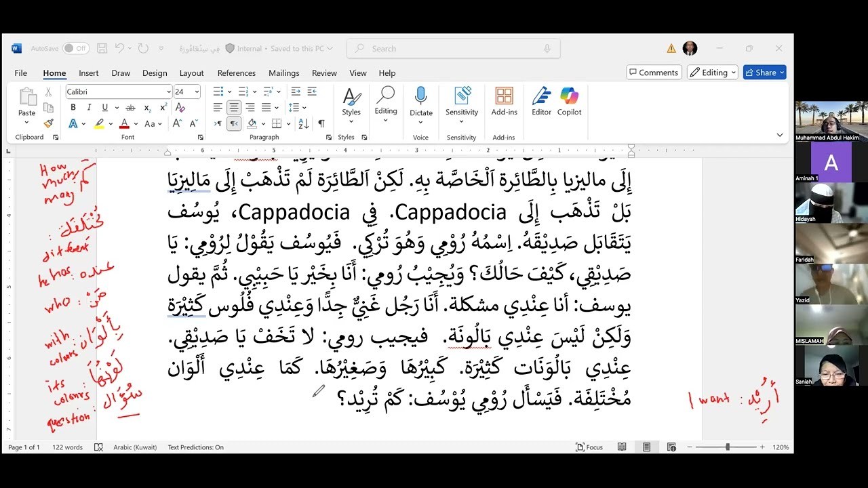
Task: Click the Redo icon in title bar
Action: tap(143, 48)
